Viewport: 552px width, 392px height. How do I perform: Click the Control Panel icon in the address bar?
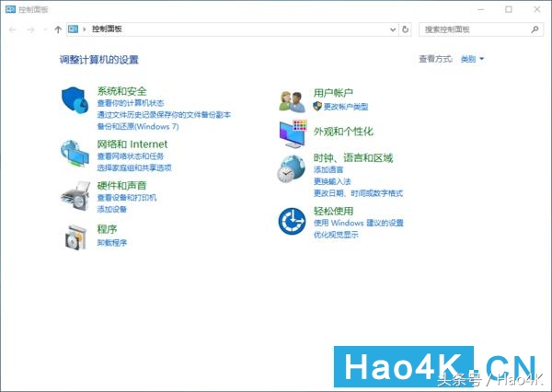pos(74,29)
